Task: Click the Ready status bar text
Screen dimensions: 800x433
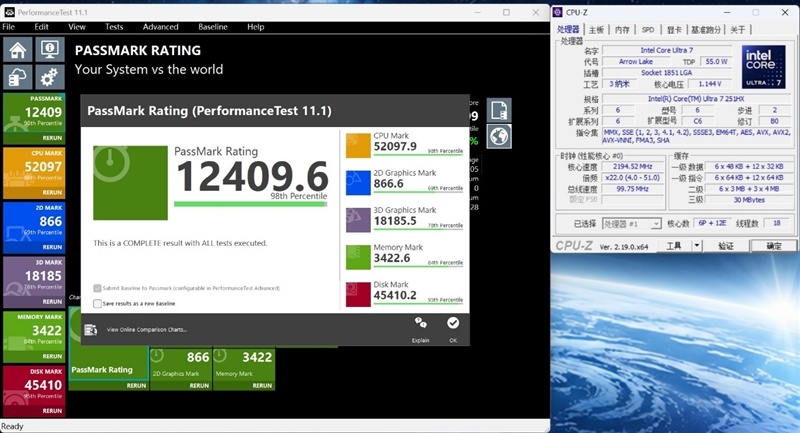Action: 12,426
